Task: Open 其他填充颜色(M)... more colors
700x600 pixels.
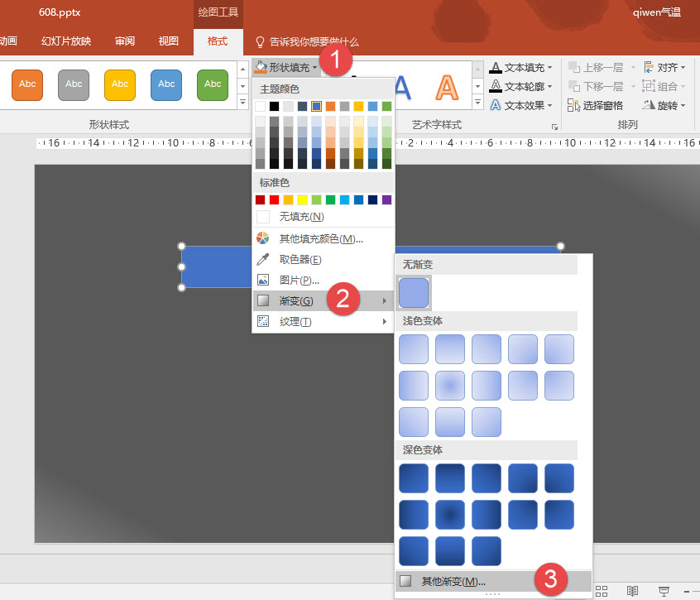Action: (x=324, y=239)
